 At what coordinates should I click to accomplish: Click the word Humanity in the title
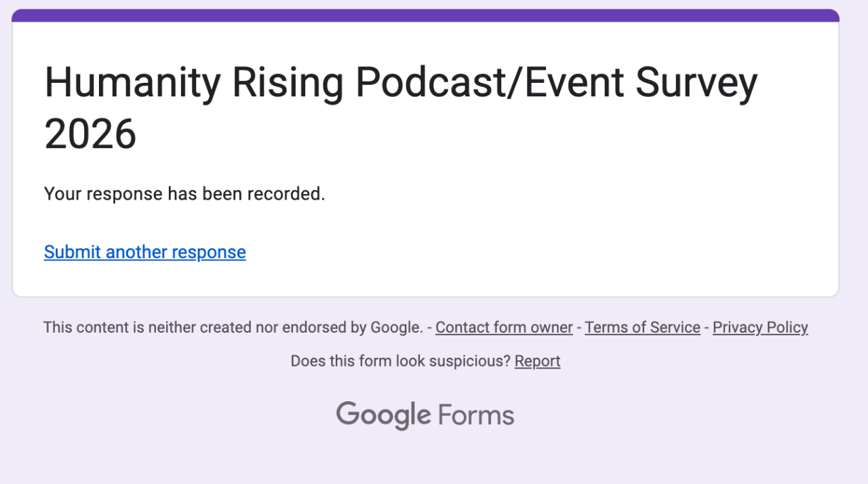click(x=132, y=83)
